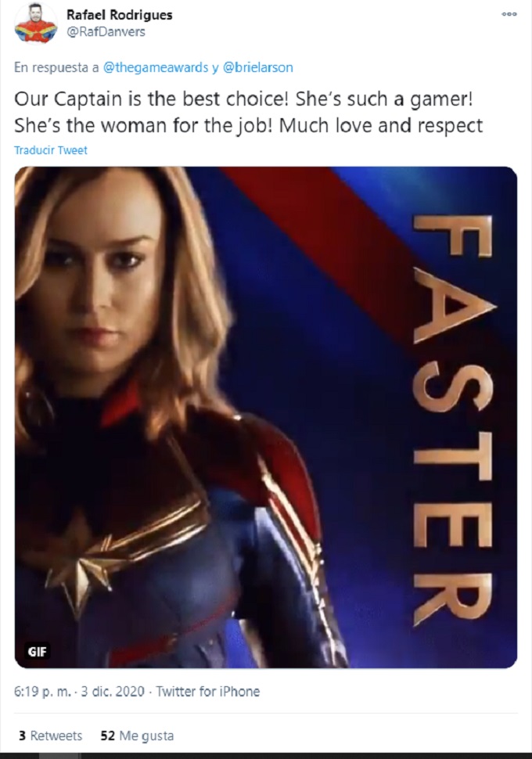Open the 6:19 p. m. timestamp link
Screen dimensions: 532x759
[x=42, y=691]
